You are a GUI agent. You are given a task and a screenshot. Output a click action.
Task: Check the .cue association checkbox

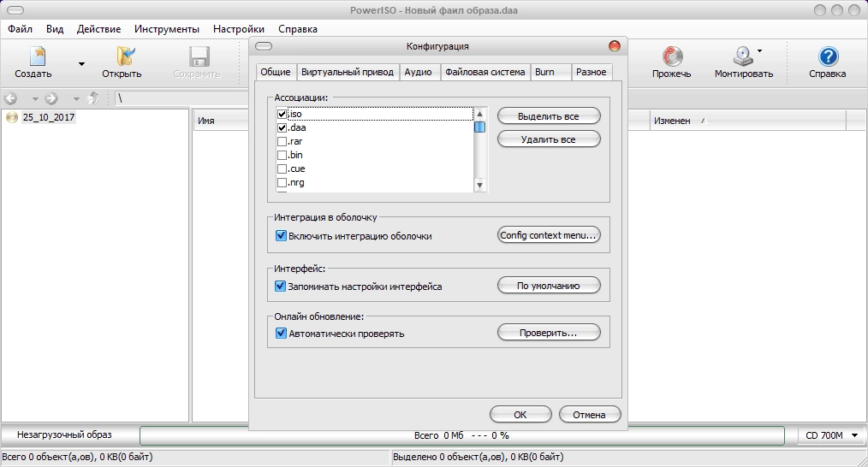pyautogui.click(x=282, y=169)
